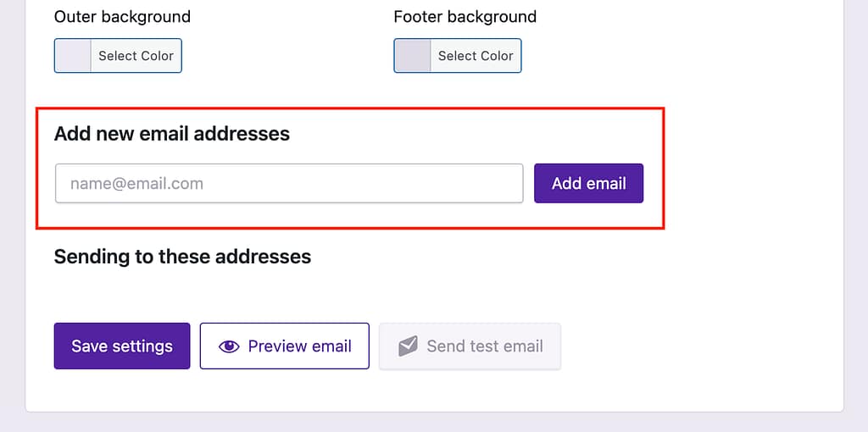Open the Footer background color swatch

pyautogui.click(x=413, y=56)
